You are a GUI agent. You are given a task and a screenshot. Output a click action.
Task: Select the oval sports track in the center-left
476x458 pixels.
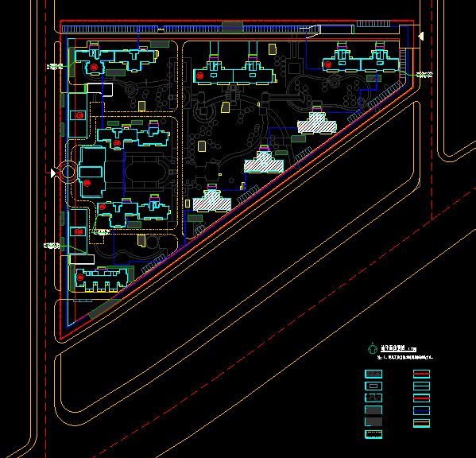click(x=145, y=173)
